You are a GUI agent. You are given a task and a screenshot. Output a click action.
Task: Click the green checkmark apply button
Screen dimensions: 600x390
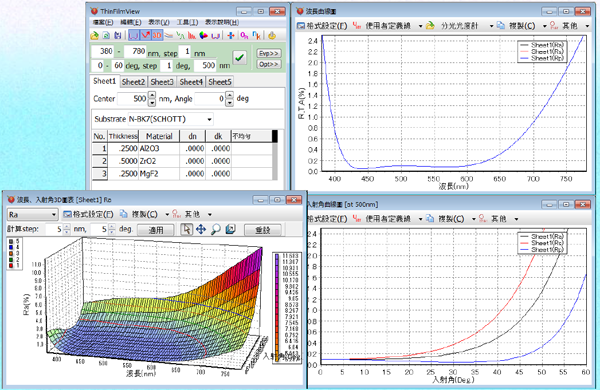[x=240, y=58]
